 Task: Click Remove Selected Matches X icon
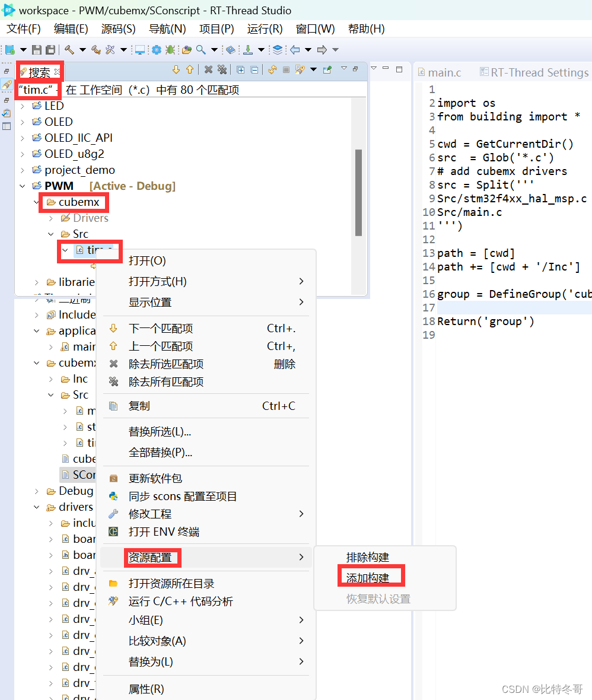(208, 69)
